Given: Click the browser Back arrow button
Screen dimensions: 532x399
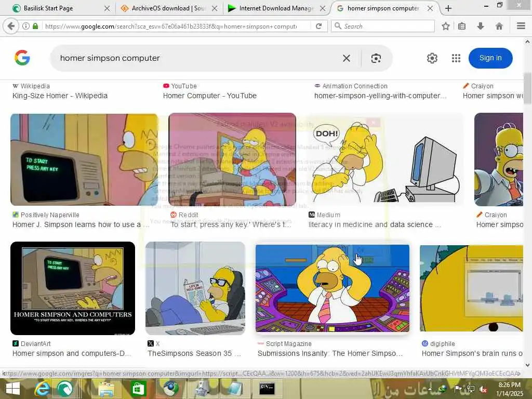Looking at the screenshot, I should coord(10,26).
